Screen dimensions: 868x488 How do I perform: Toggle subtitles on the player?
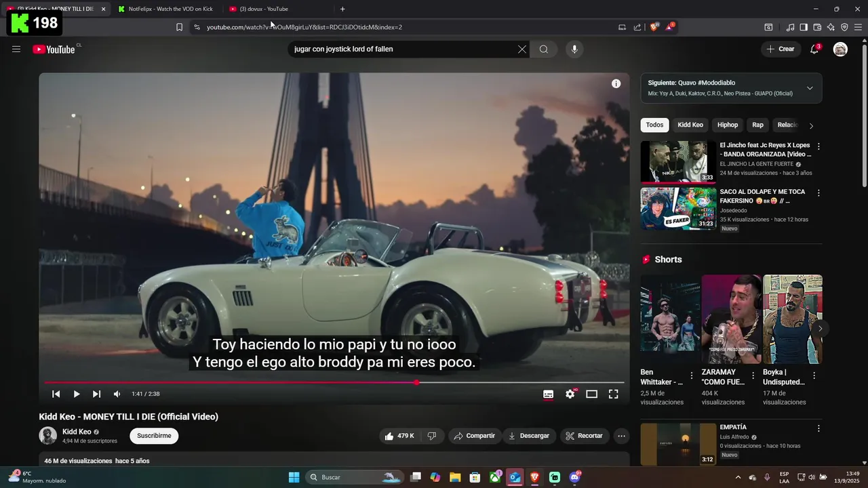(548, 394)
